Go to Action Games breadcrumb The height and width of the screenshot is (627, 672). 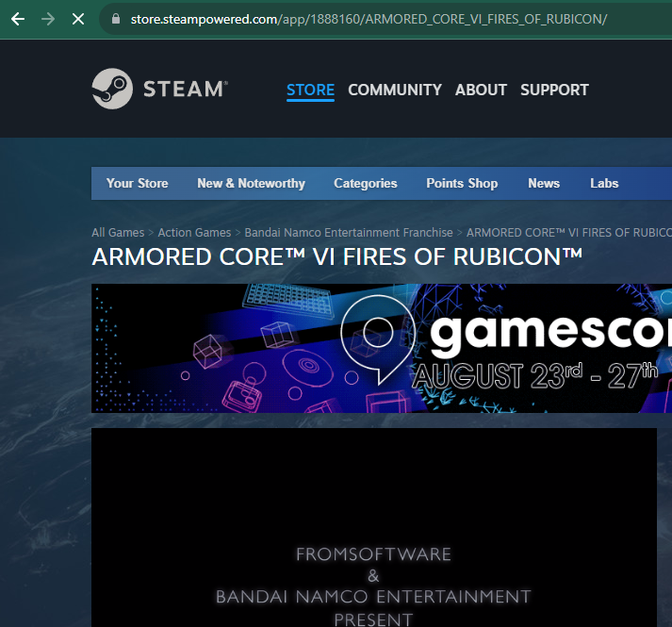194,233
